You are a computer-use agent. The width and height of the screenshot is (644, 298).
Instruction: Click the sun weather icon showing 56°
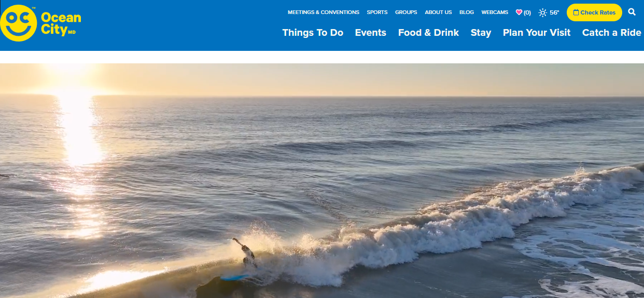point(543,12)
